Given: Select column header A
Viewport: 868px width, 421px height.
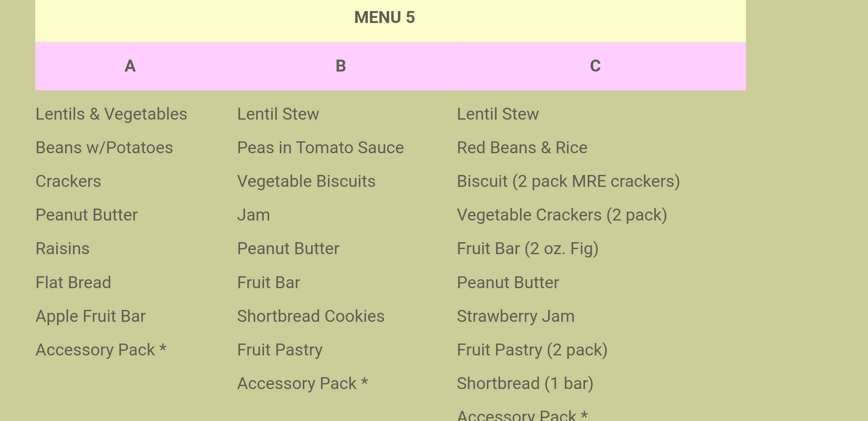Looking at the screenshot, I should (x=130, y=66).
